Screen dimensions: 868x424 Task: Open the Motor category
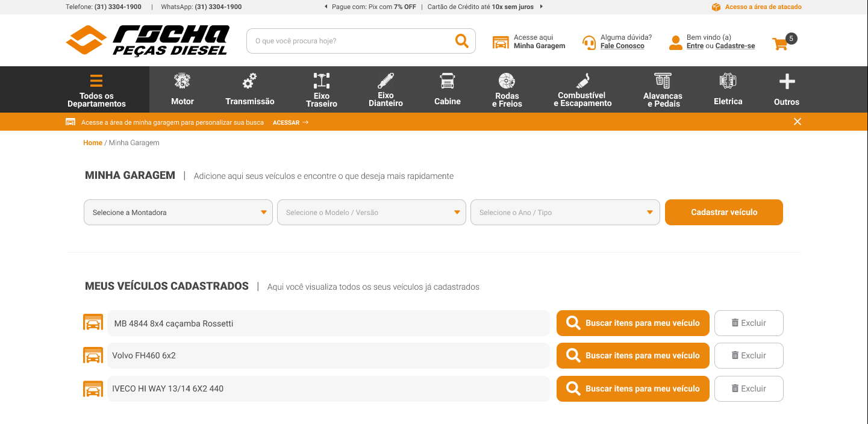pos(183,90)
